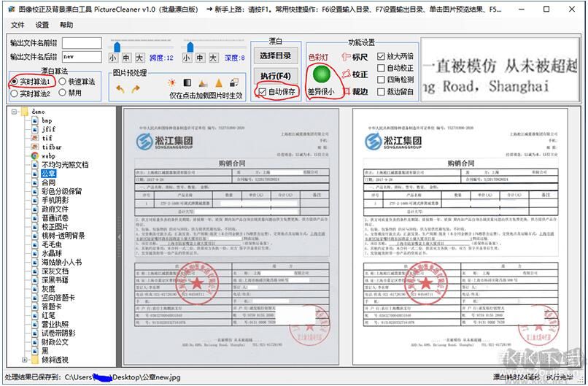Screen dimensions: 588x386
Task: Enable the 裁边留白 checkbox
Action: coord(381,91)
